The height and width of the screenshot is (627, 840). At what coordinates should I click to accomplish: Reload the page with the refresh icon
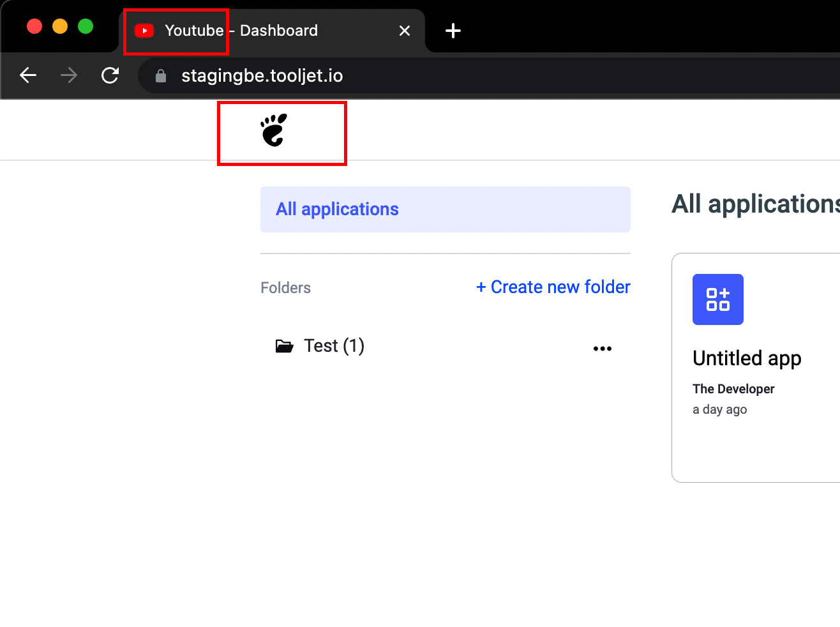pyautogui.click(x=110, y=75)
